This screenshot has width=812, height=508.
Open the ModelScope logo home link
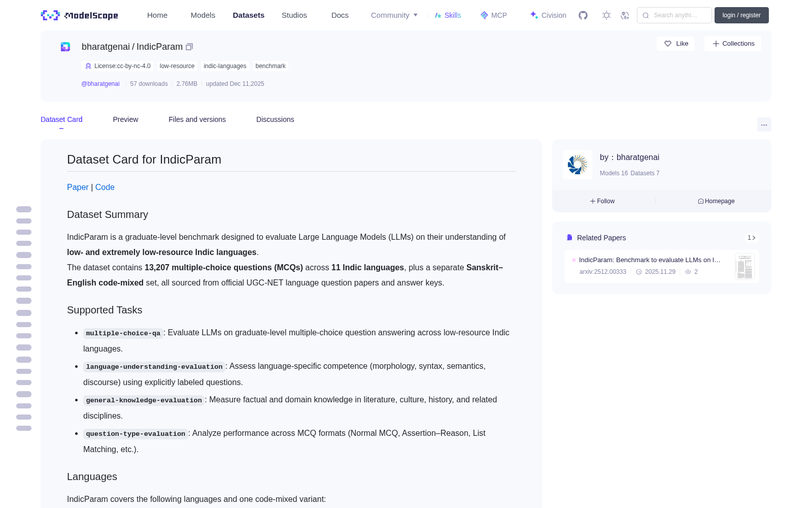point(79,15)
